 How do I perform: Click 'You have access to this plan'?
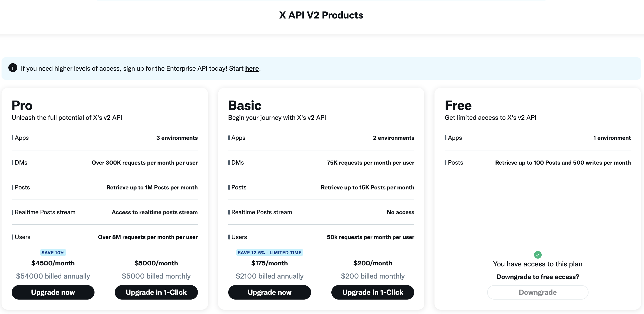538,264
